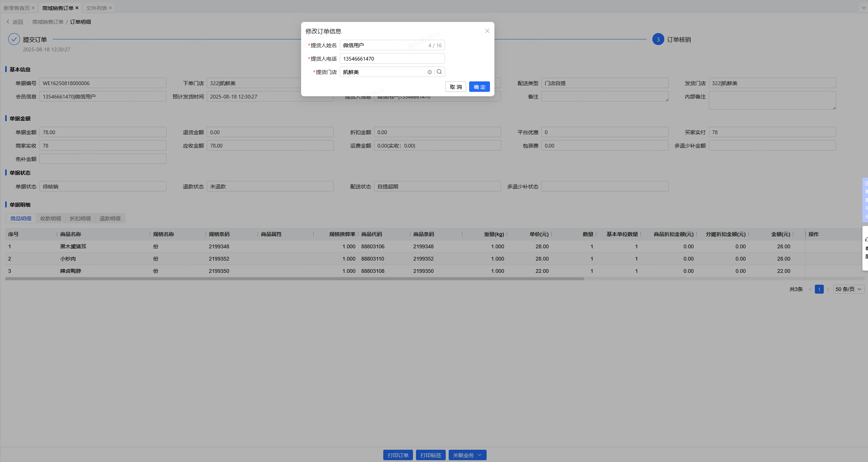Close the 新零售首页 tab
Screen dimensions: 868x462
(x=33, y=8)
